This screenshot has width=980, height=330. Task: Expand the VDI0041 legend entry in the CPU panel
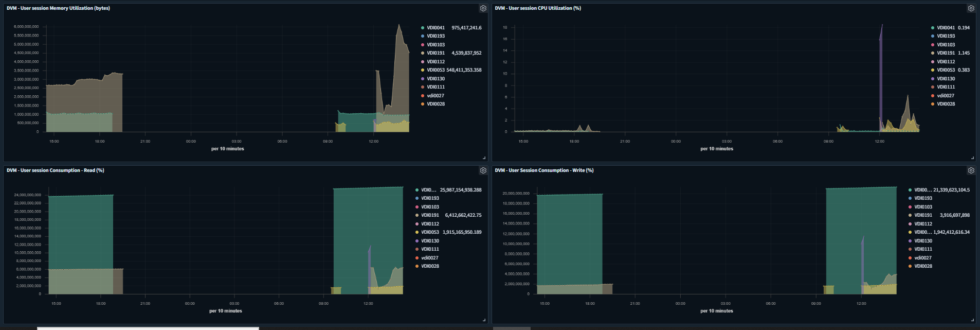[x=946, y=28]
